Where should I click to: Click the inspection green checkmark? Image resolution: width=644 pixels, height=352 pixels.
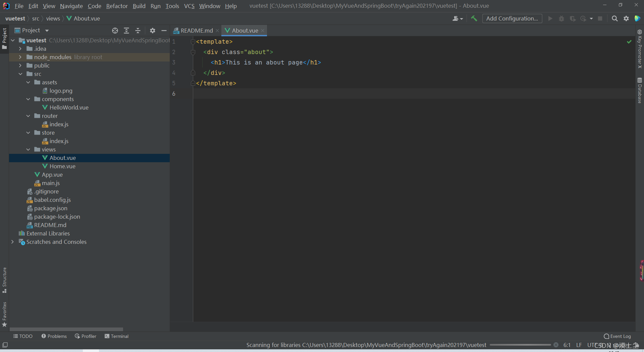(629, 42)
